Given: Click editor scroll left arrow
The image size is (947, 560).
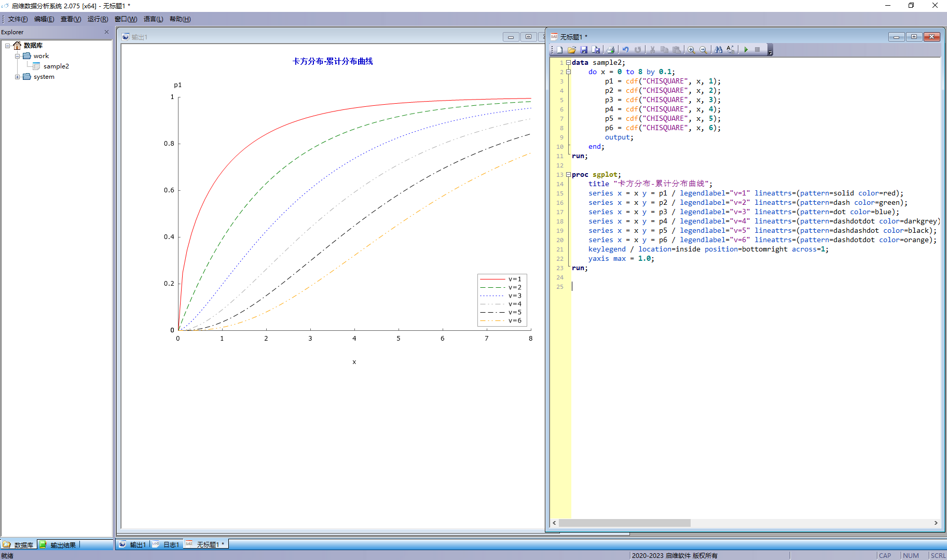Looking at the screenshot, I should point(555,523).
